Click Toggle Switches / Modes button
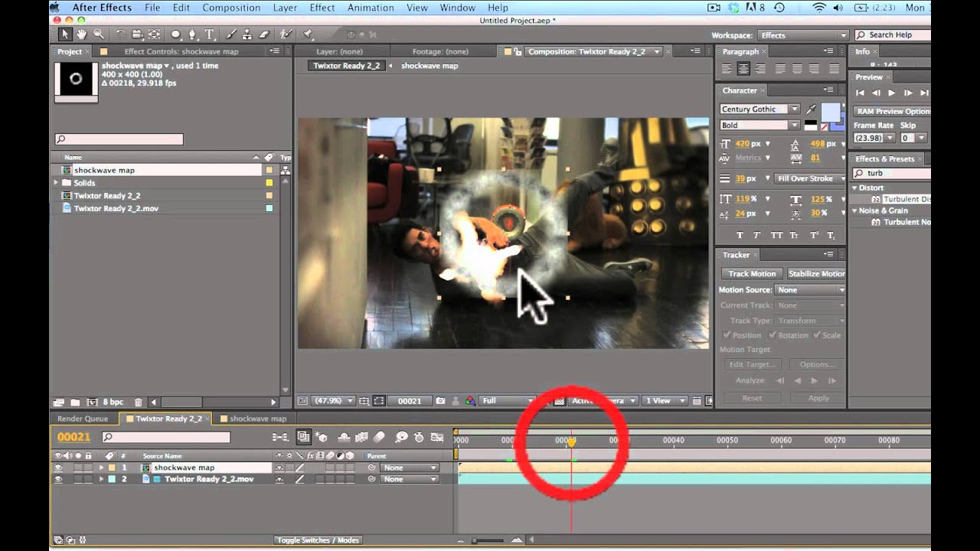This screenshot has height=551, width=980. coord(318,540)
